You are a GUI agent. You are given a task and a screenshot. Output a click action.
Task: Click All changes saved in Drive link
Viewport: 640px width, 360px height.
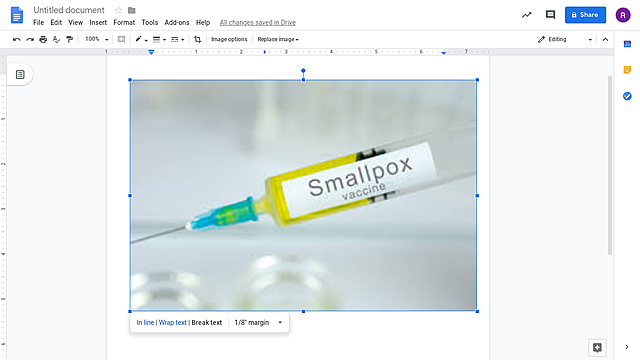click(x=258, y=22)
